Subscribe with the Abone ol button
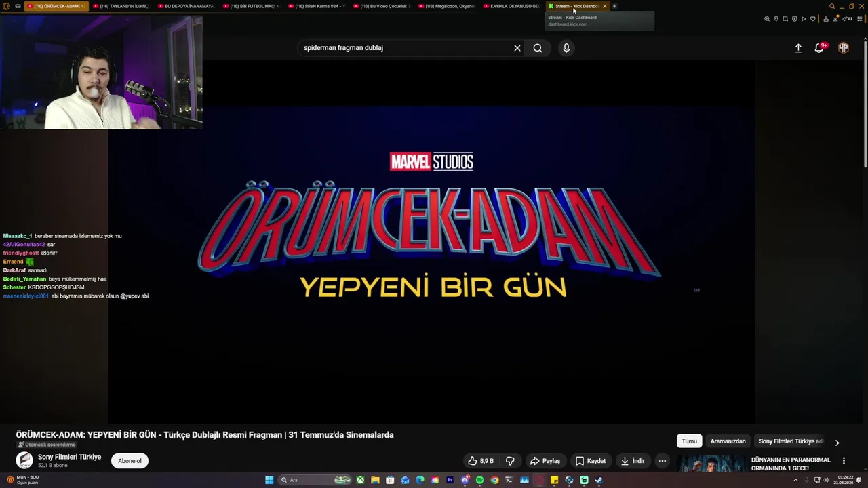868x488 pixels. pyautogui.click(x=130, y=461)
